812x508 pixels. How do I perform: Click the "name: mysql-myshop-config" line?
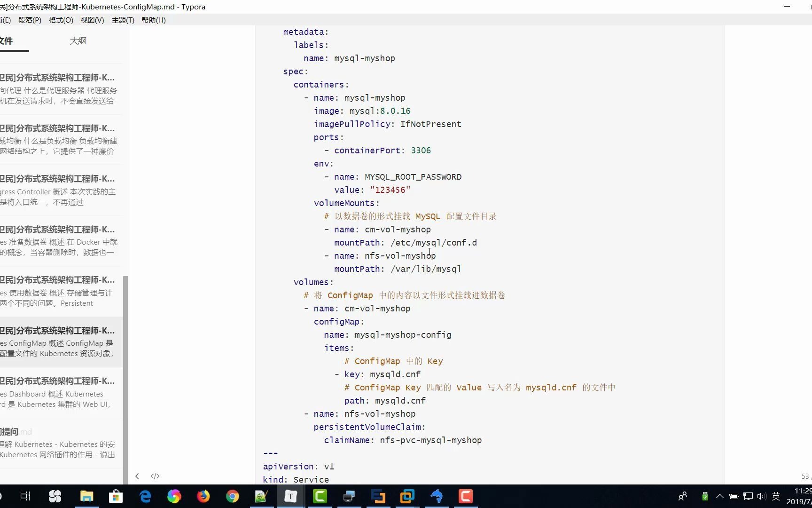pyautogui.click(x=388, y=335)
